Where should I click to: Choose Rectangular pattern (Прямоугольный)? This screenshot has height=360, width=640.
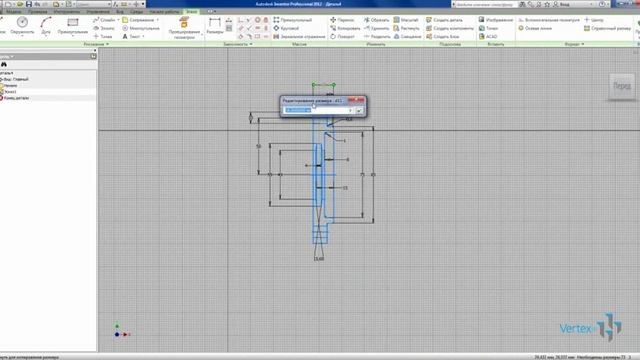293,20
